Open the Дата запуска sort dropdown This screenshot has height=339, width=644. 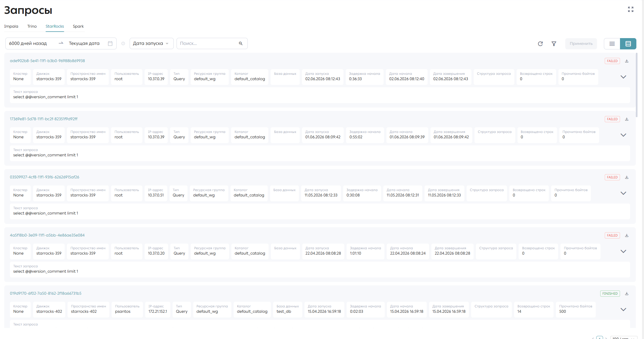[x=151, y=43]
